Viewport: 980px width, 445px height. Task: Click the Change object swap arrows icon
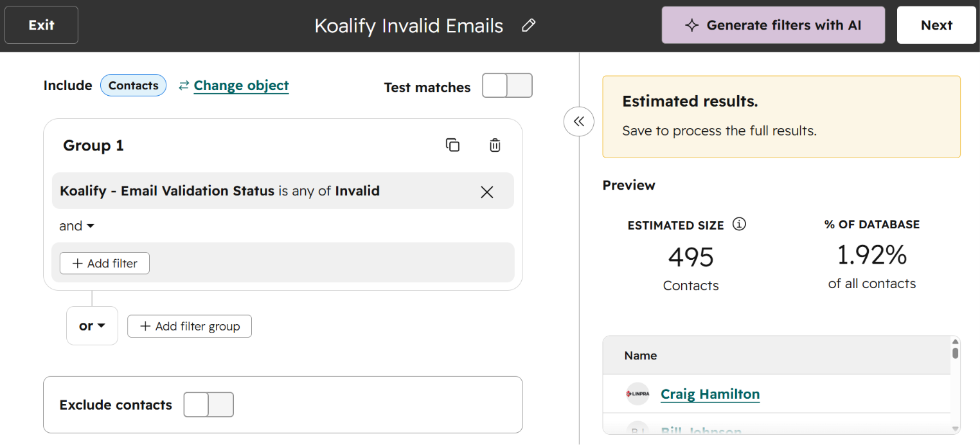[184, 86]
